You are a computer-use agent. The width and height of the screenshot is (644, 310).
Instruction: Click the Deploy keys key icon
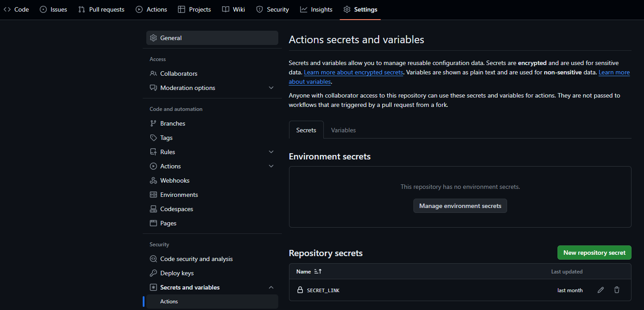click(153, 273)
